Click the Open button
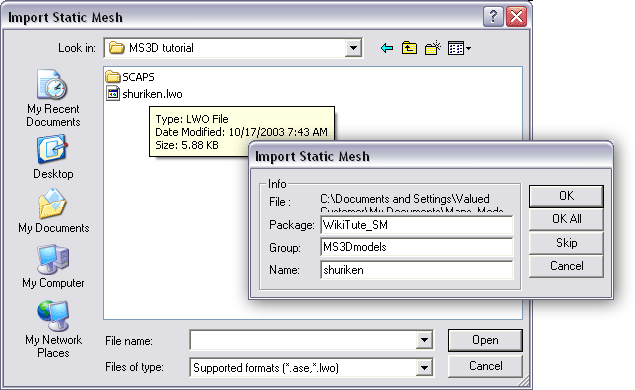The width and height of the screenshot is (635, 390). 485,340
